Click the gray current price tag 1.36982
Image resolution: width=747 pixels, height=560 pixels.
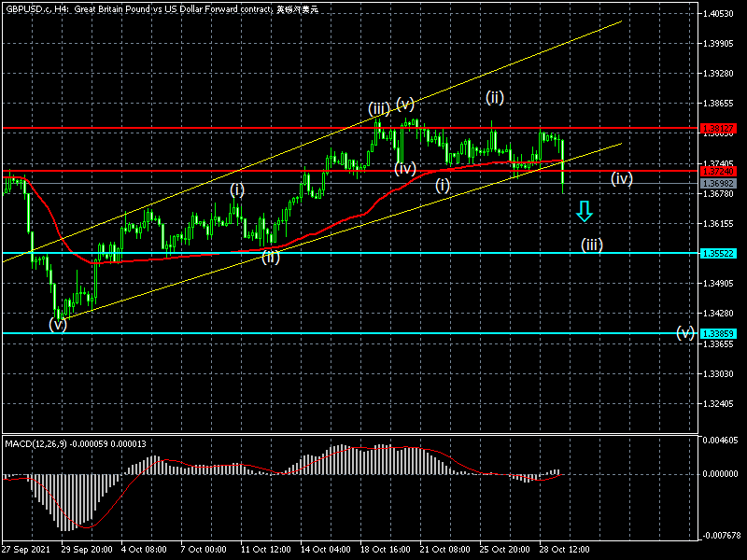pyautogui.click(x=718, y=183)
